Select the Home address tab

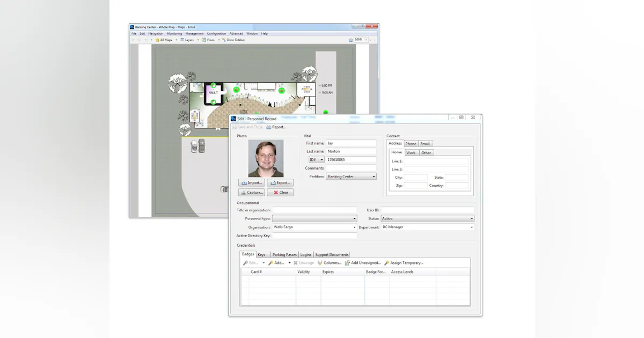point(397,152)
